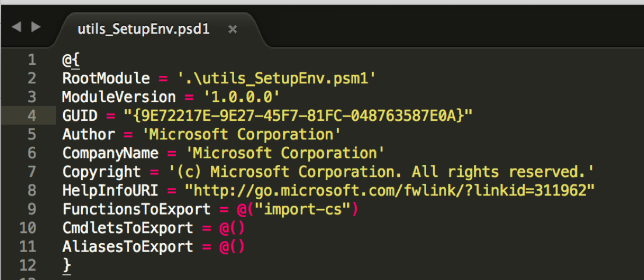Click line number 4 in gutter
This screenshot has height=280, width=644.
pyautogui.click(x=32, y=116)
